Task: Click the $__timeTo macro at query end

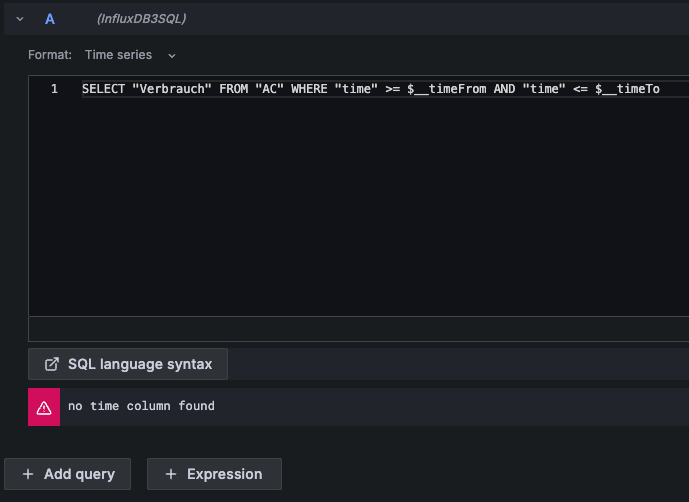Action: 627,89
